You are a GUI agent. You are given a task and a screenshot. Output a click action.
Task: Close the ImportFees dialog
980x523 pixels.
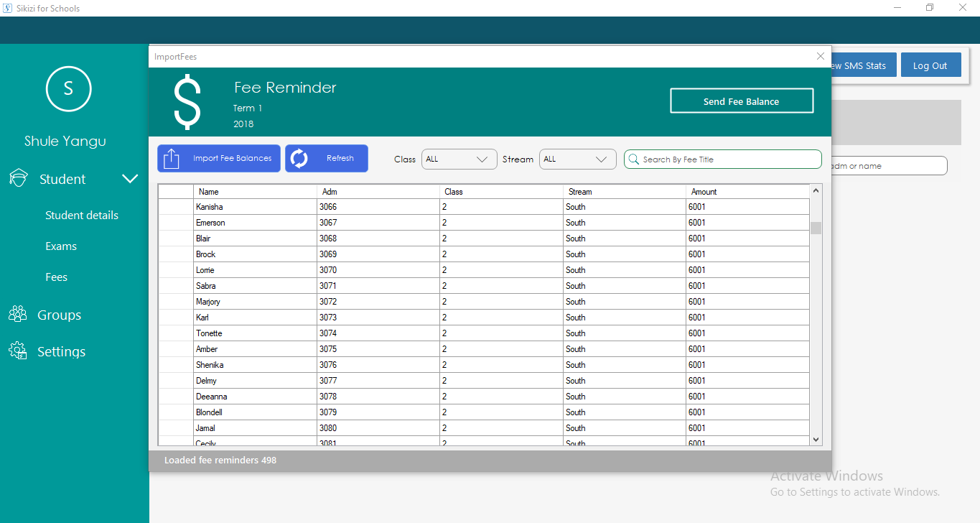click(821, 56)
